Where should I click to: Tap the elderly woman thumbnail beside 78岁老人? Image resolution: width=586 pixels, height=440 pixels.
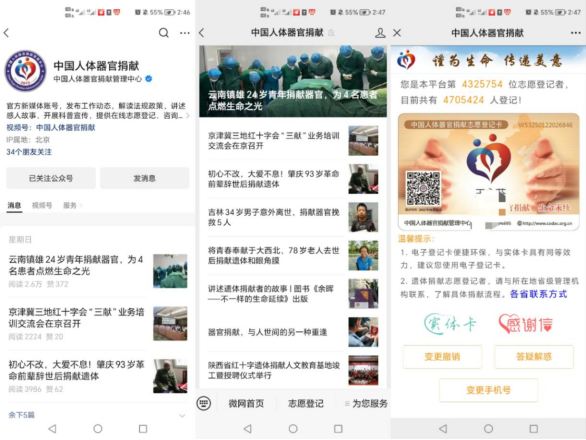pyautogui.click(x=363, y=256)
